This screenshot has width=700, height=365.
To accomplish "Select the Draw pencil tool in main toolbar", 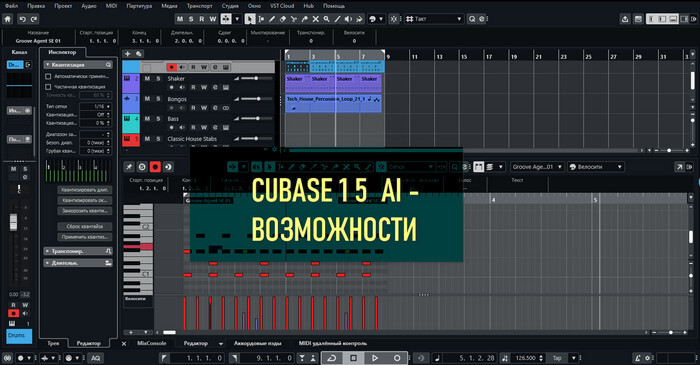I will coord(272,19).
